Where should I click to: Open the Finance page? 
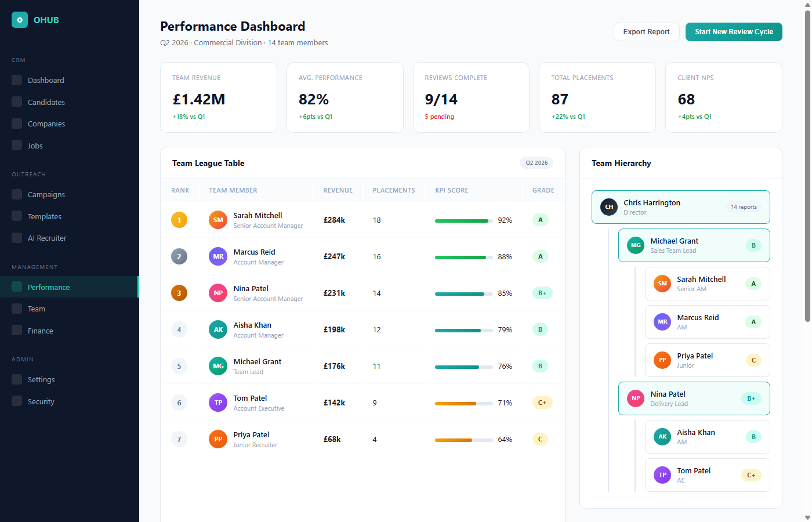[x=70, y=331]
